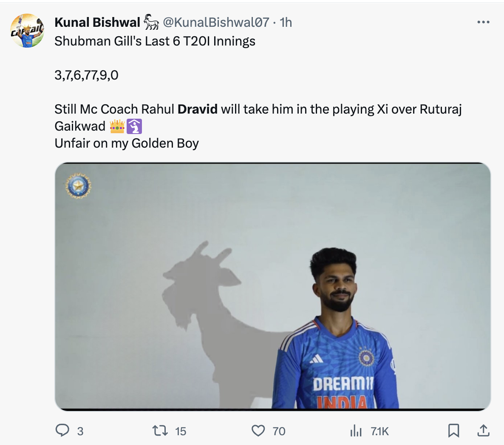The image size is (504, 445).
Task: Click the repost arrows icon
Action: tap(160, 431)
